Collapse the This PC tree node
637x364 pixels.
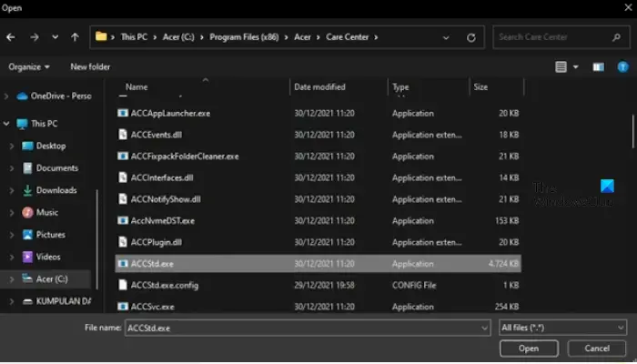(x=6, y=124)
